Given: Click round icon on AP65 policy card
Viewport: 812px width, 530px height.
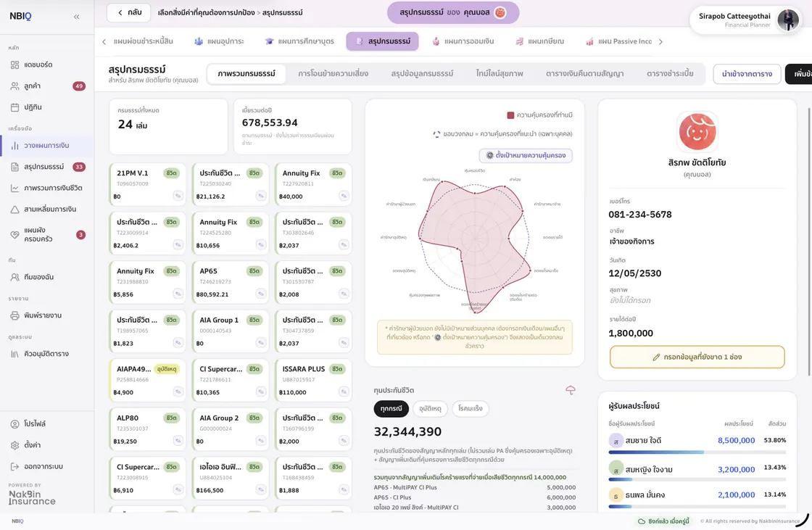Looking at the screenshot, I should point(260,294).
